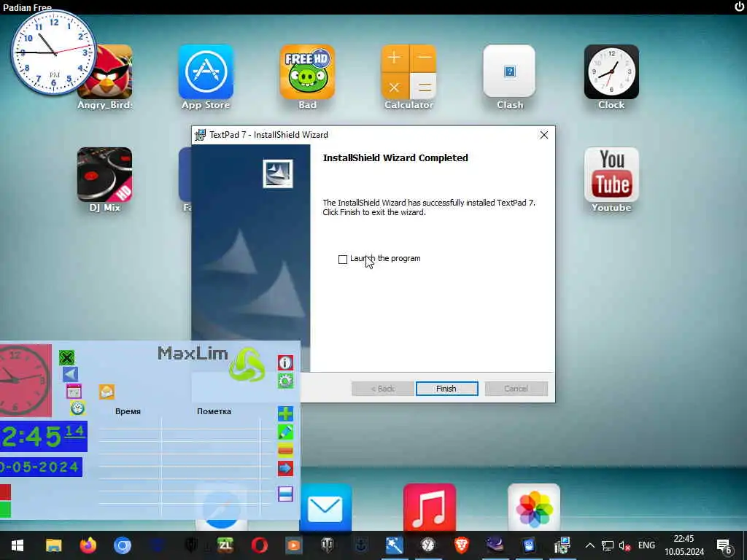This screenshot has width=747, height=560.
Task: Click the MaxLim red analog clock
Action: point(26,381)
